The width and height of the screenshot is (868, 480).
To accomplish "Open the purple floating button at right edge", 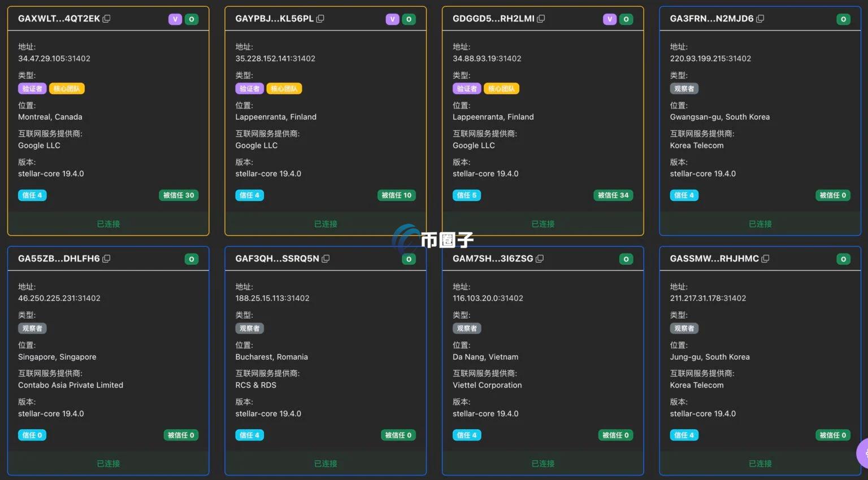I will (863, 452).
